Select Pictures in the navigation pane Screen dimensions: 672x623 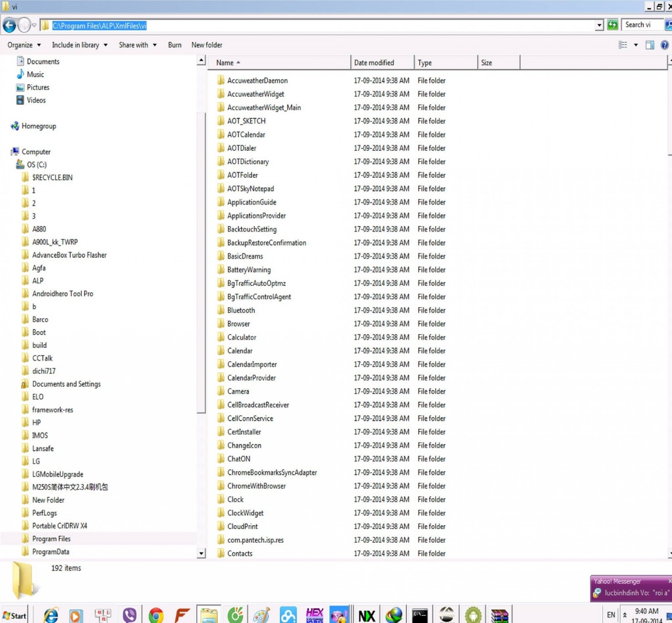[33, 87]
